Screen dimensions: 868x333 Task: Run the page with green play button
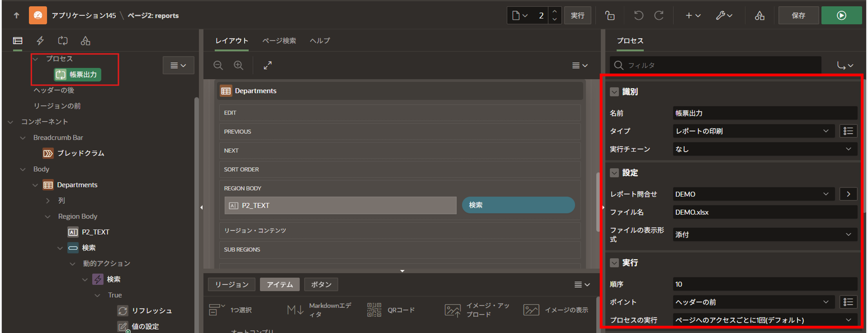pyautogui.click(x=841, y=16)
